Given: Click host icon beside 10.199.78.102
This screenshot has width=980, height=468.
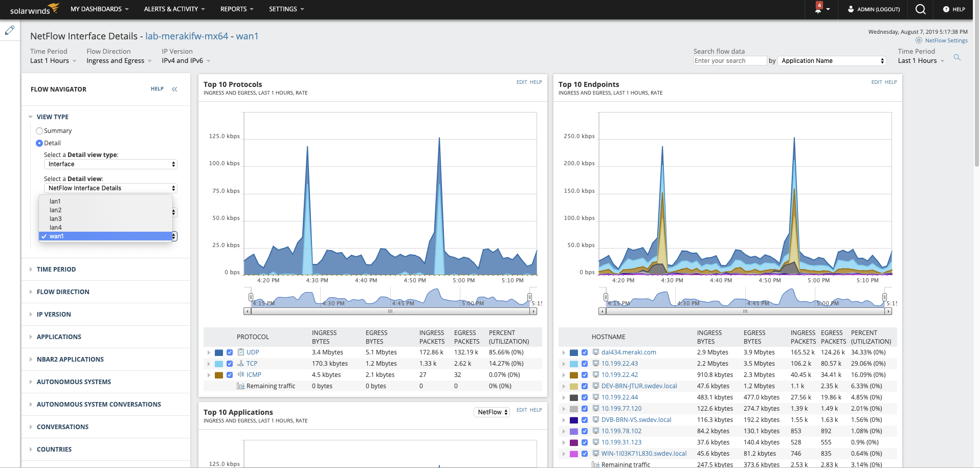Looking at the screenshot, I should click(x=596, y=431).
